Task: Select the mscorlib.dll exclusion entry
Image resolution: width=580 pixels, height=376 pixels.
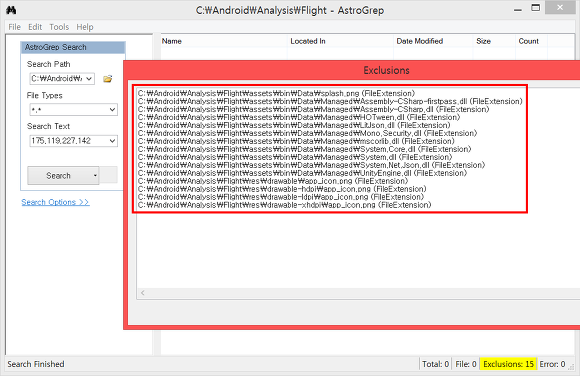Action: click(296, 141)
